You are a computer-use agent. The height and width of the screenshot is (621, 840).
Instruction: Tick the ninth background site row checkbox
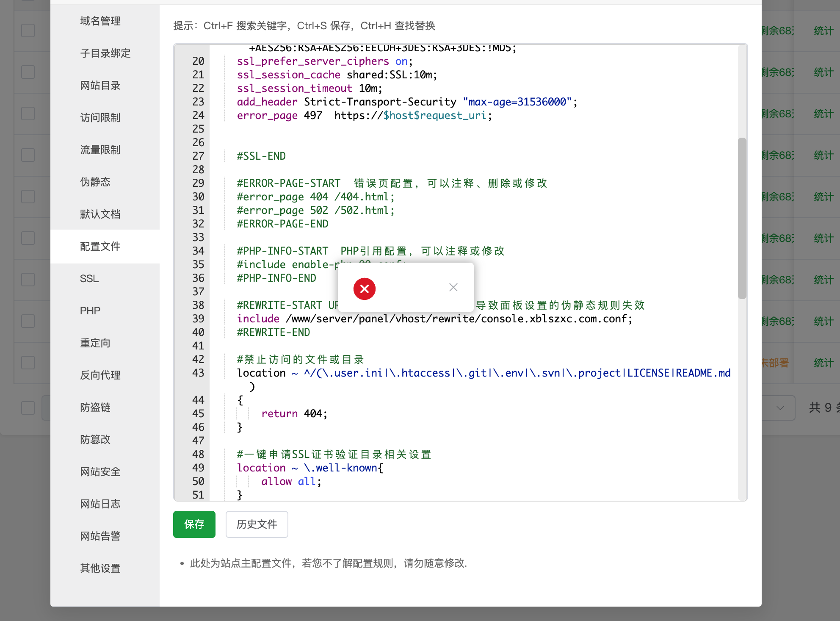(x=28, y=363)
